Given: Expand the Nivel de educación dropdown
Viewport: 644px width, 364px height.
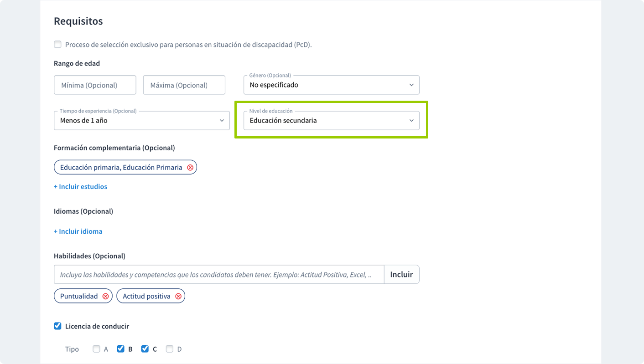Looking at the screenshot, I should point(331,121).
